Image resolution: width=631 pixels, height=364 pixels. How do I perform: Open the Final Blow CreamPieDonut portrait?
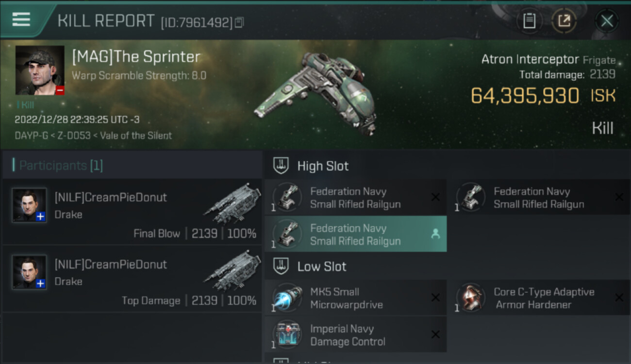click(30, 205)
